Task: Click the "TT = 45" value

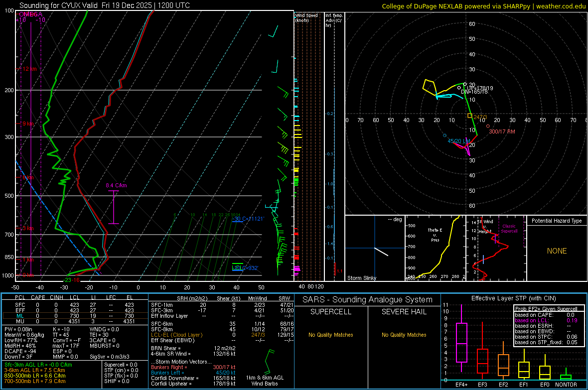Action: pyautogui.click(x=61, y=335)
